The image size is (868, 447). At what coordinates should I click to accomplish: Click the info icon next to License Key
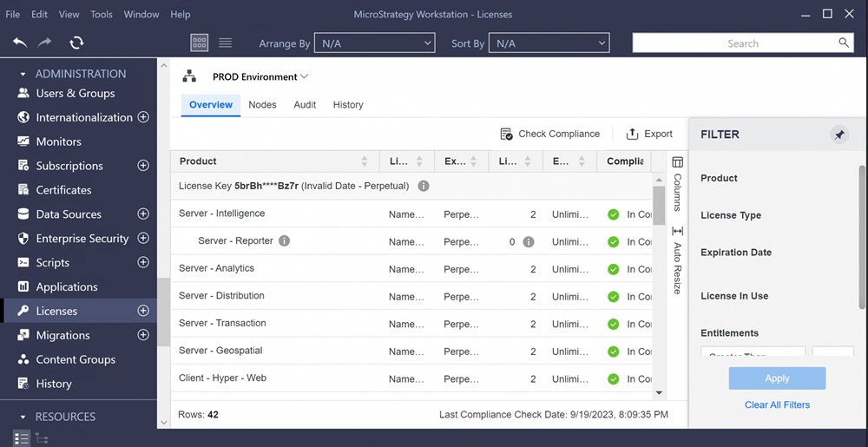pyautogui.click(x=424, y=186)
